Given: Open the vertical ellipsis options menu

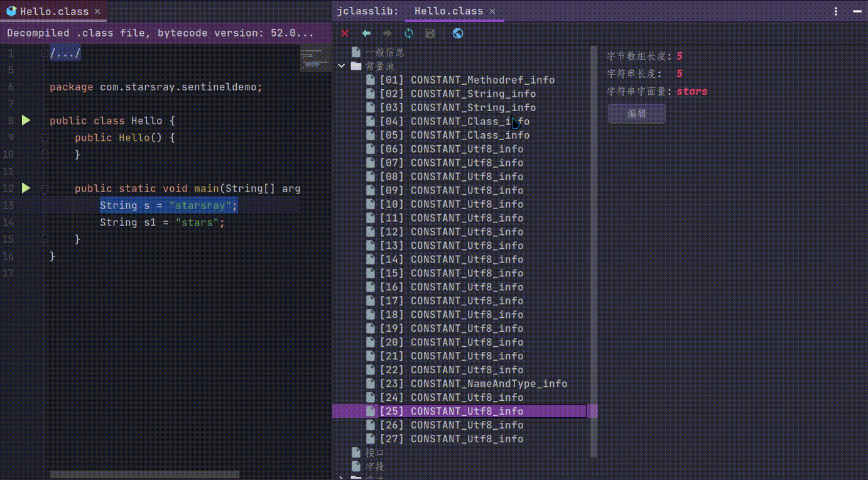Looking at the screenshot, I should coord(835,11).
